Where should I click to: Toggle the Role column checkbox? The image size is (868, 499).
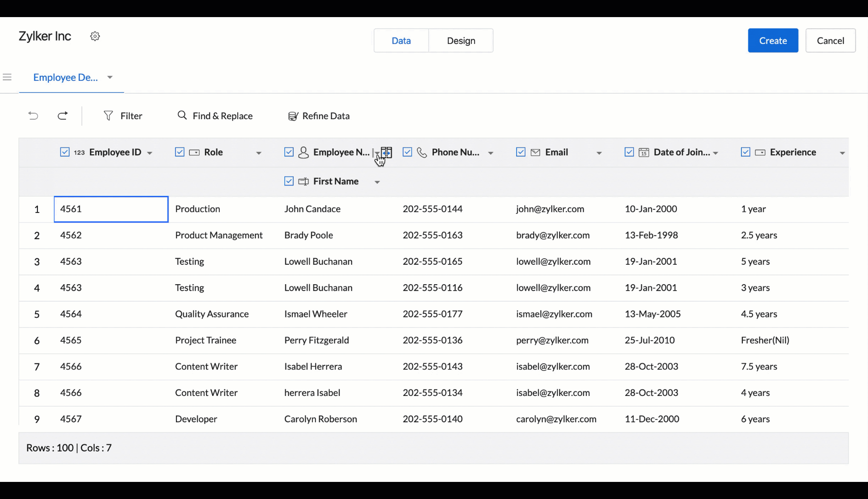[x=180, y=152]
